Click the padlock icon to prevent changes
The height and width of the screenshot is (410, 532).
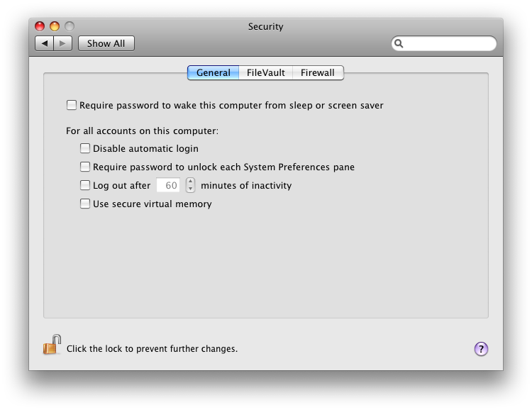tap(52, 345)
